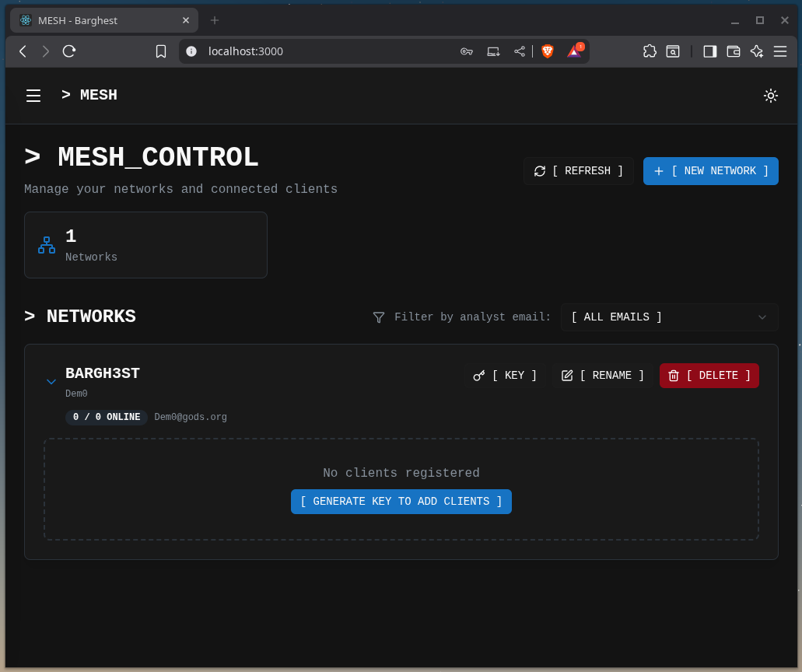Image resolution: width=802 pixels, height=672 pixels.
Task: Open the hamburger navigation menu in MESH header
Action: tap(33, 96)
